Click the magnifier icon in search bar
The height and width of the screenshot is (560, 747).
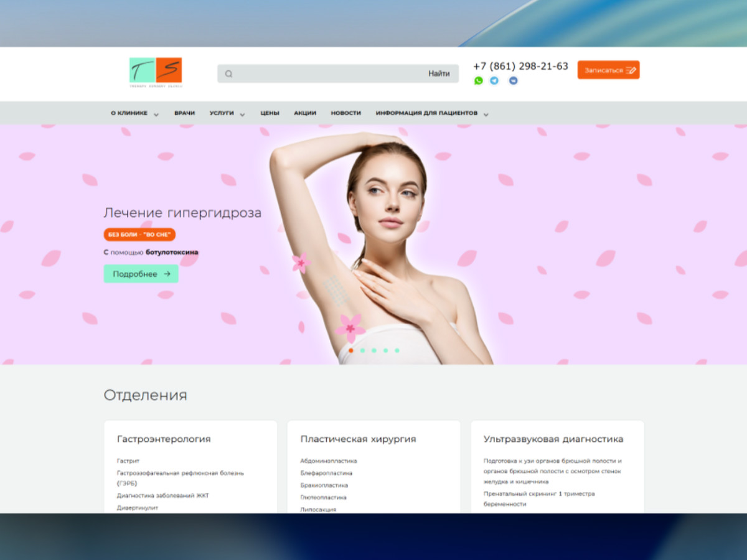(x=228, y=73)
